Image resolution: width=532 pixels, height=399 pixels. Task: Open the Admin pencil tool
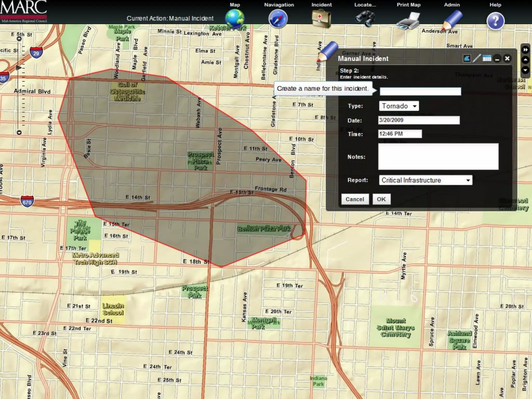[x=452, y=20]
